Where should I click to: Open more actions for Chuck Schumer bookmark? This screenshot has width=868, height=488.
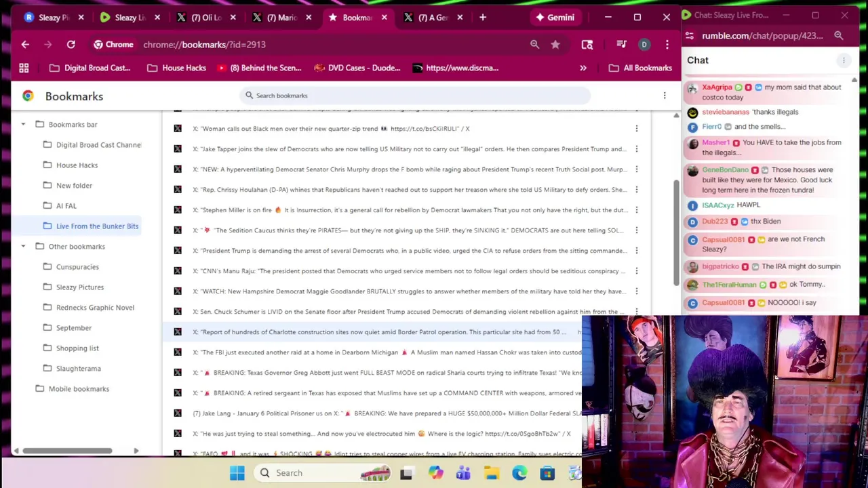point(637,312)
